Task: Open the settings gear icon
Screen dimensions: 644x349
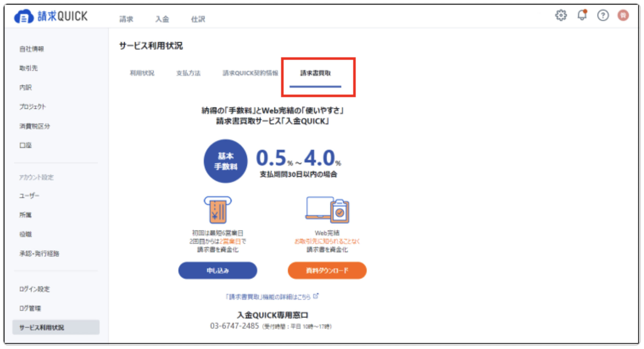Action: coord(561,15)
